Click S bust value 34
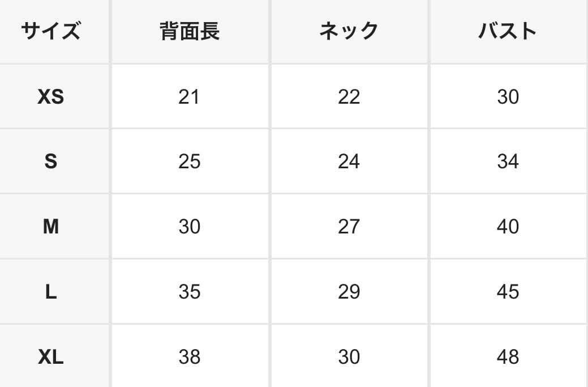The width and height of the screenshot is (588, 387). pos(508,162)
